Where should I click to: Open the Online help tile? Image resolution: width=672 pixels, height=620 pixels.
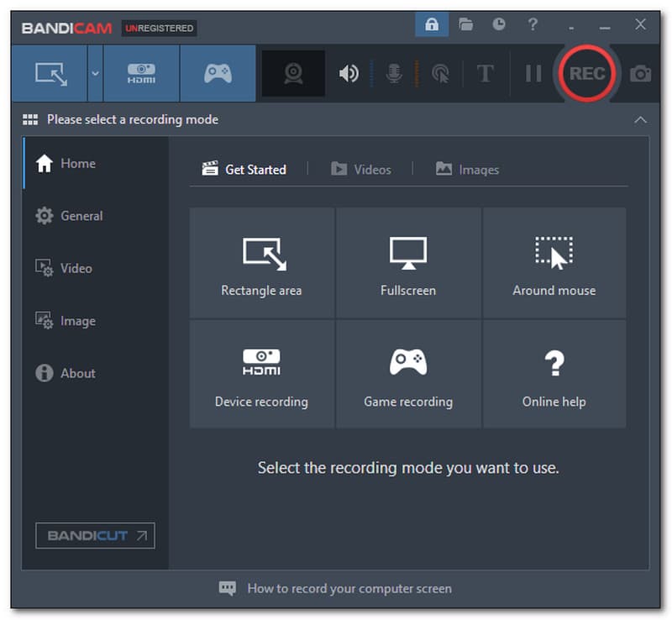(x=554, y=374)
